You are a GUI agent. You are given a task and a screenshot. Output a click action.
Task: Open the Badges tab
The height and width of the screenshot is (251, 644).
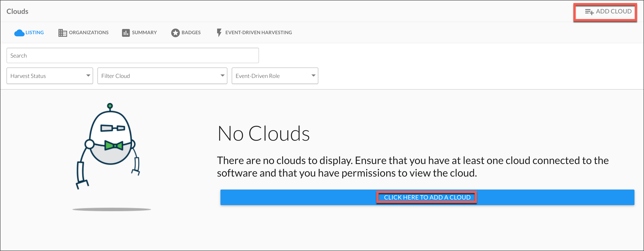point(191,32)
